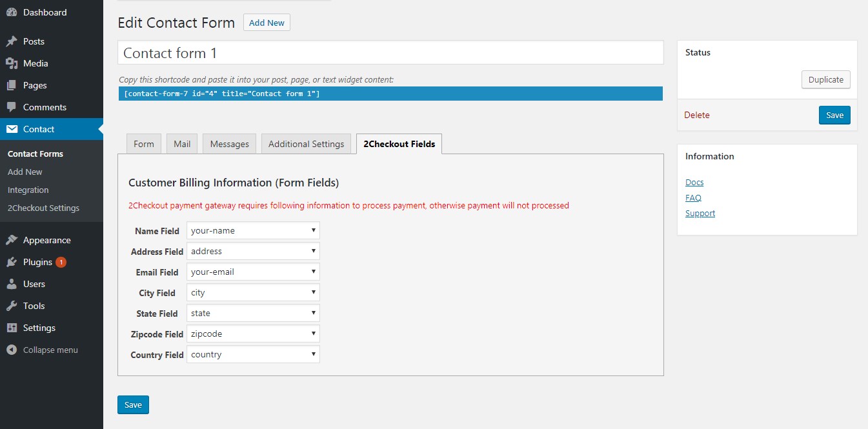The height and width of the screenshot is (429, 868).
Task: Click the Pages document icon
Action: (12, 85)
